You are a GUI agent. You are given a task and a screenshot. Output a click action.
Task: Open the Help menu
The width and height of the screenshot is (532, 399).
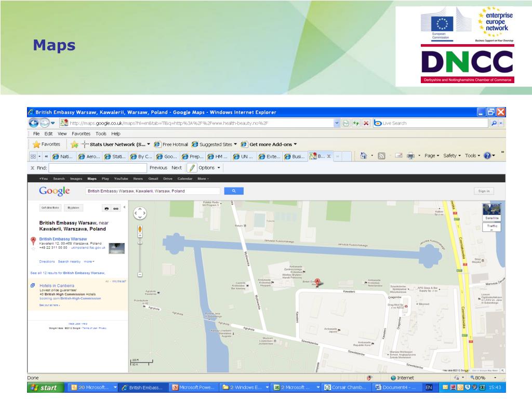coord(116,134)
